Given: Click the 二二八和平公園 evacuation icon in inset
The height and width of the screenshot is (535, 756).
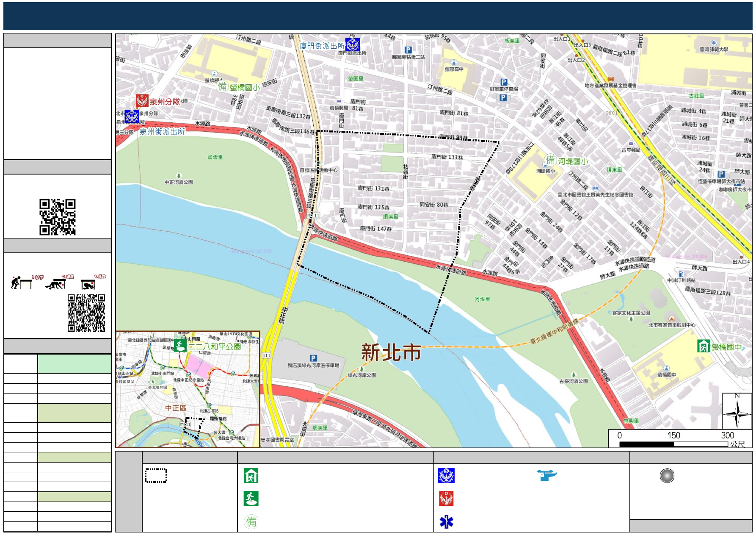Looking at the screenshot, I should 180,345.
